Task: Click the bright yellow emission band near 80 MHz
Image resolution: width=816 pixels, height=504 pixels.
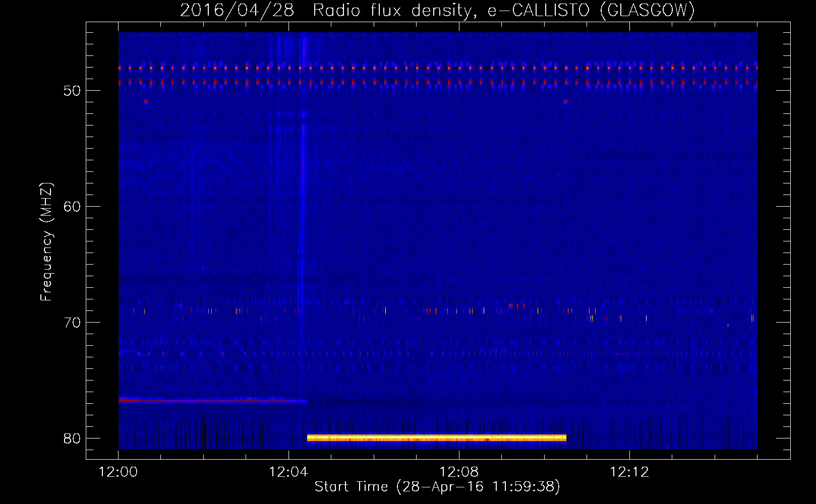Action: point(437,438)
